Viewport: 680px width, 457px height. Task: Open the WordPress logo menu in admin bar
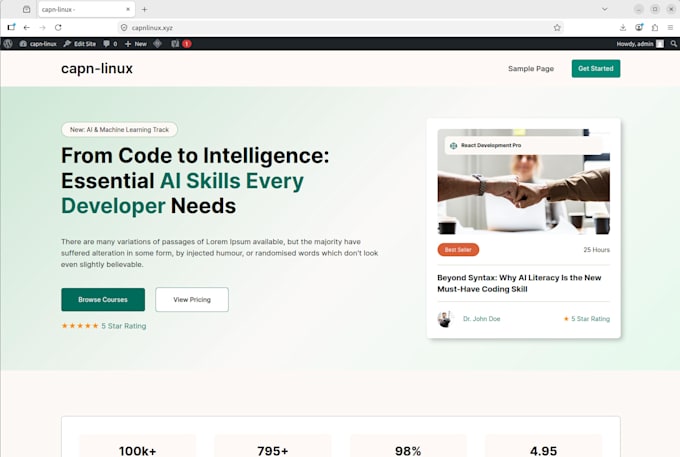(8, 44)
